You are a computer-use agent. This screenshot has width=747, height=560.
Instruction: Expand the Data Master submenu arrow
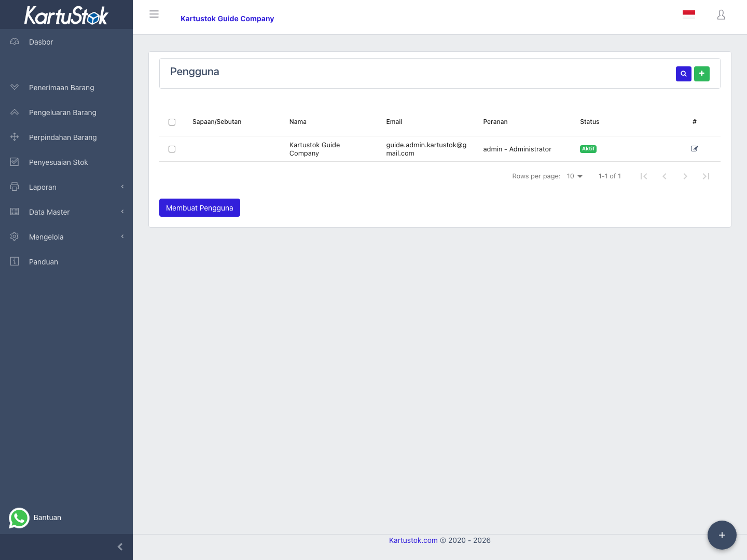[x=122, y=212]
